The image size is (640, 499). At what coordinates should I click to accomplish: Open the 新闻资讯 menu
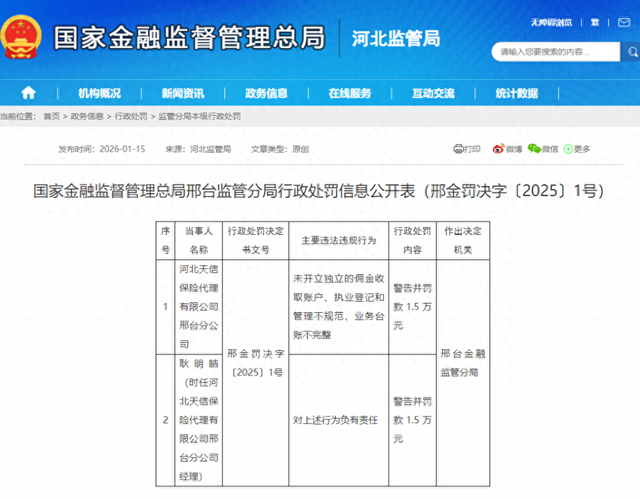[183, 93]
